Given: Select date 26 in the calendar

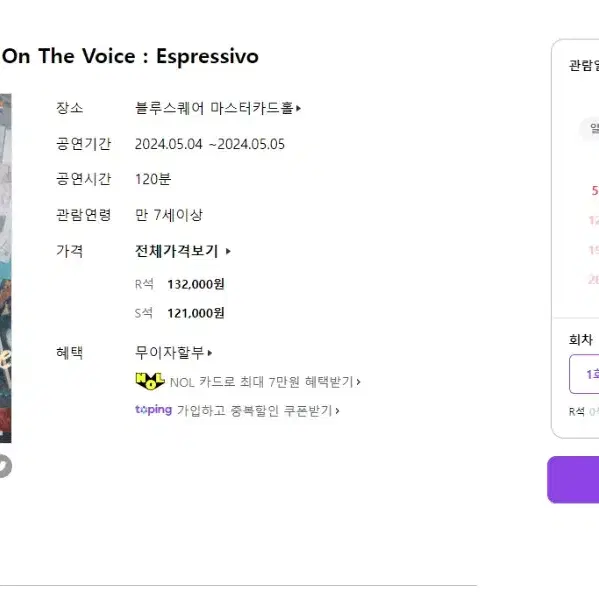Looking at the screenshot, I should [594, 279].
